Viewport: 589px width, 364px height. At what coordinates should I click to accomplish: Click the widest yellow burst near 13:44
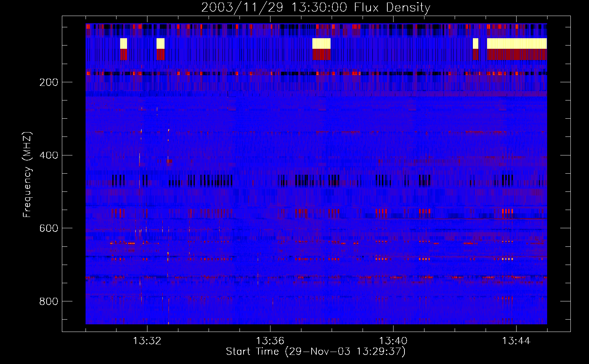[517, 43]
